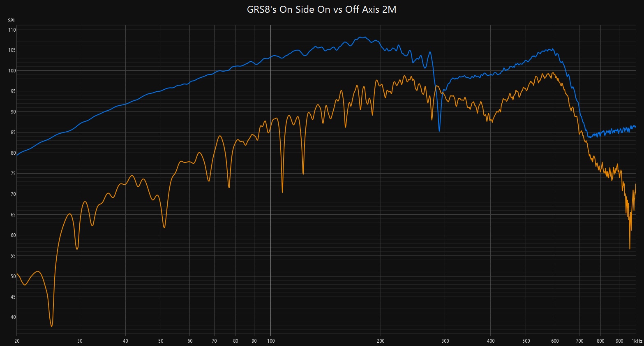
Task: Click the 90 dB label on the SPL axis
Action: pyautogui.click(x=13, y=112)
